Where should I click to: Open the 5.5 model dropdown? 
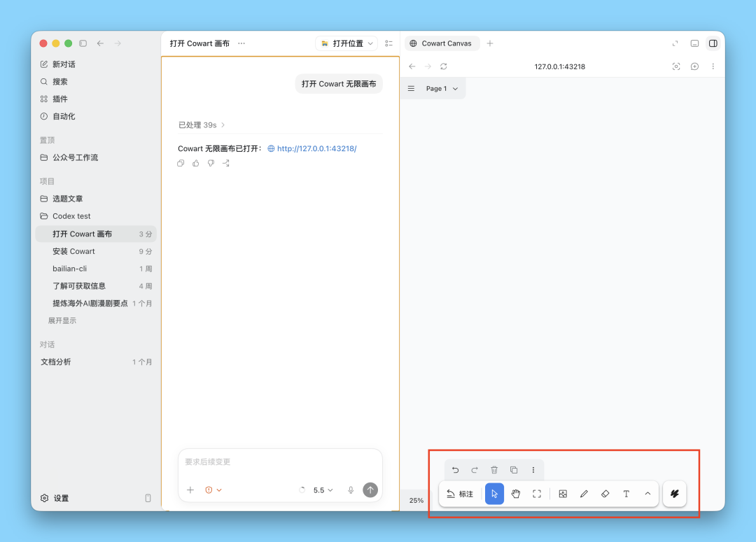pos(323,490)
